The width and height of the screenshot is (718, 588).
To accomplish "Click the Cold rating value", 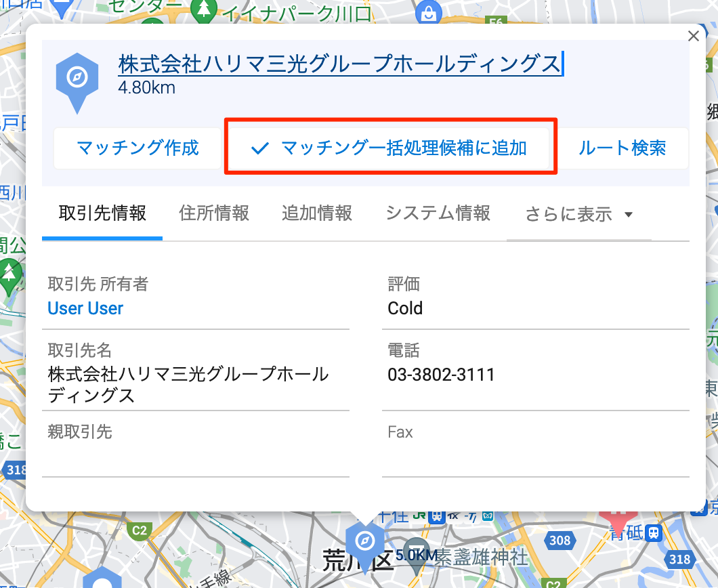I will click(x=405, y=308).
